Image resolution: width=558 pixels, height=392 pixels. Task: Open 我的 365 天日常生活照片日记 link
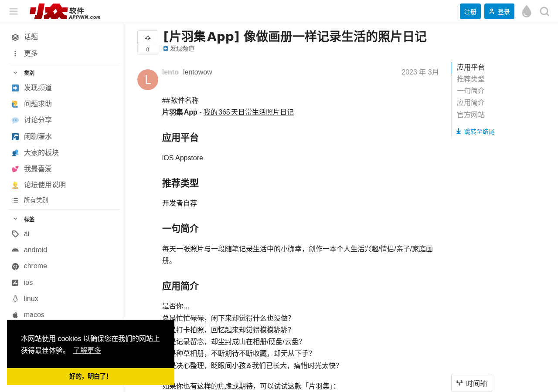(x=248, y=112)
